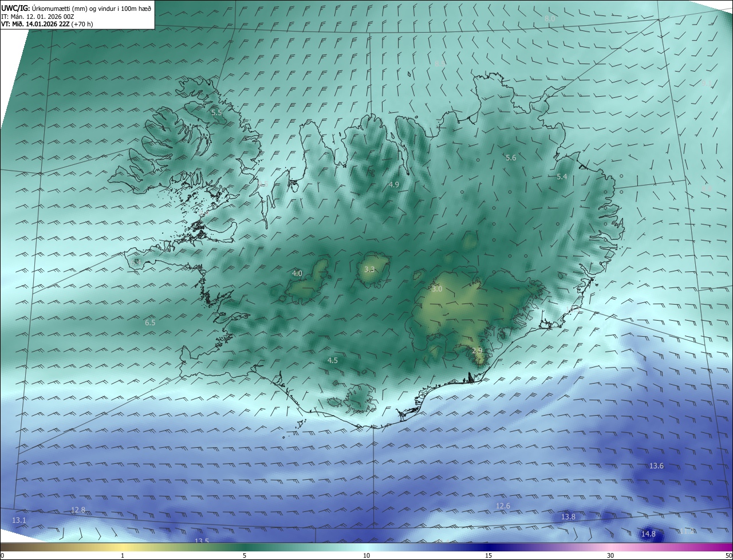The width and height of the screenshot is (733, 560).
Task: Click the 2.9 value near the southeast coast
Action: coord(477,350)
